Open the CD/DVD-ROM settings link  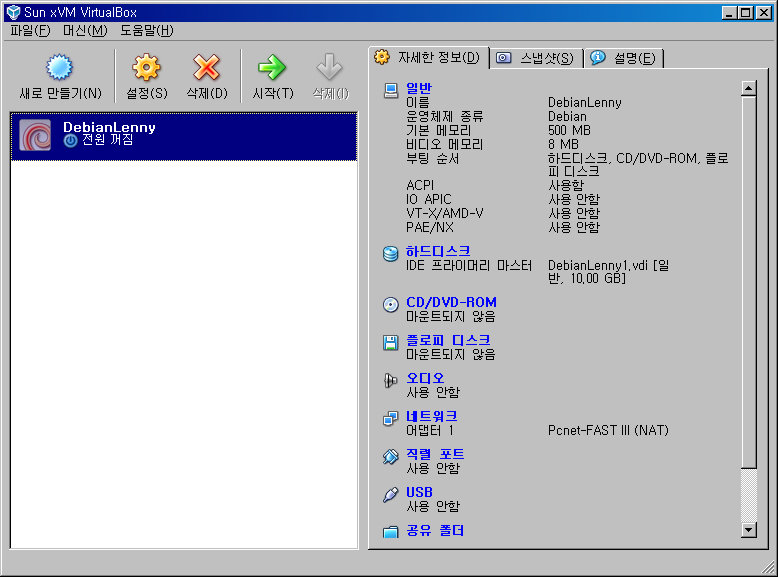pyautogui.click(x=451, y=302)
